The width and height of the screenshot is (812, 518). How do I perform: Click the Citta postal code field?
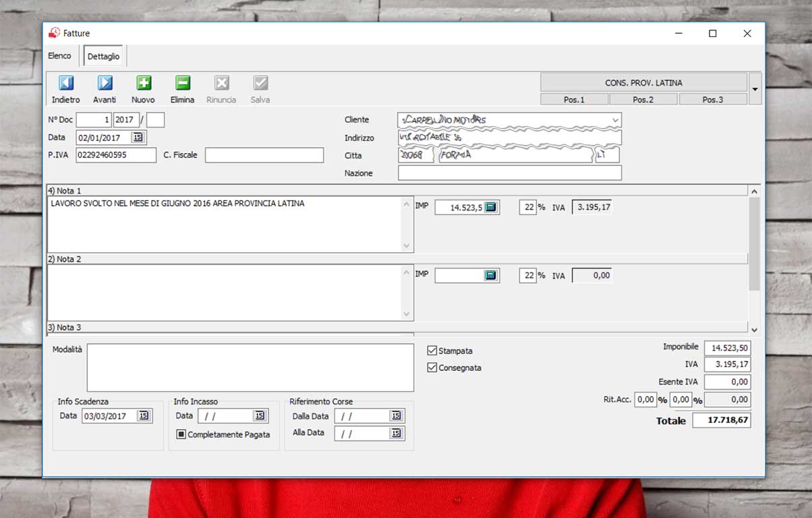click(x=415, y=155)
